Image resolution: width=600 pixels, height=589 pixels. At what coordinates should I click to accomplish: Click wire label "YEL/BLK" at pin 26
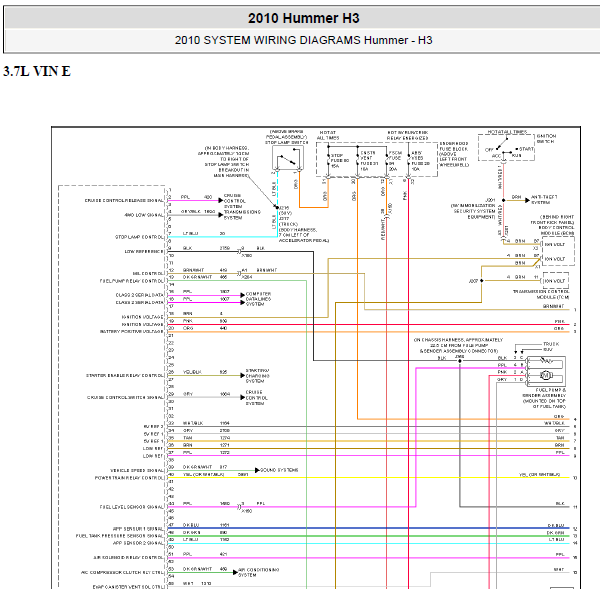192,372
